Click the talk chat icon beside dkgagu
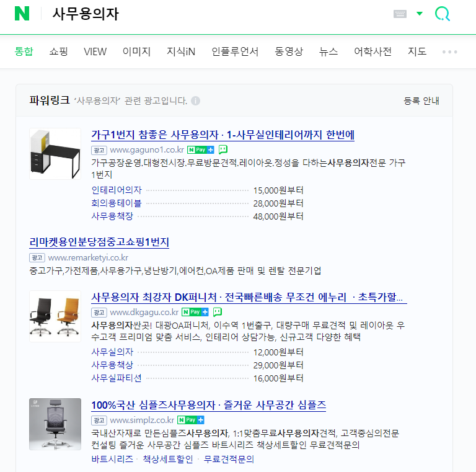Viewport: 476px width, 472px height. click(x=218, y=311)
